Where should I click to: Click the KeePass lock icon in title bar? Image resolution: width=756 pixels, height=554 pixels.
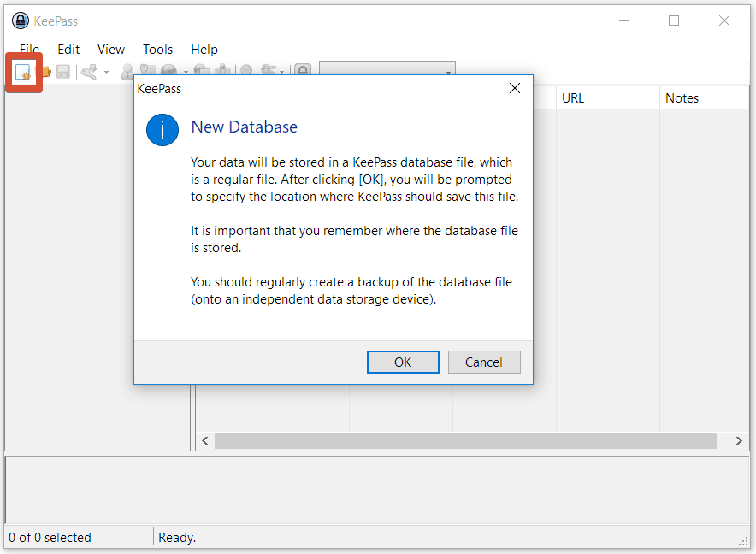[x=20, y=21]
